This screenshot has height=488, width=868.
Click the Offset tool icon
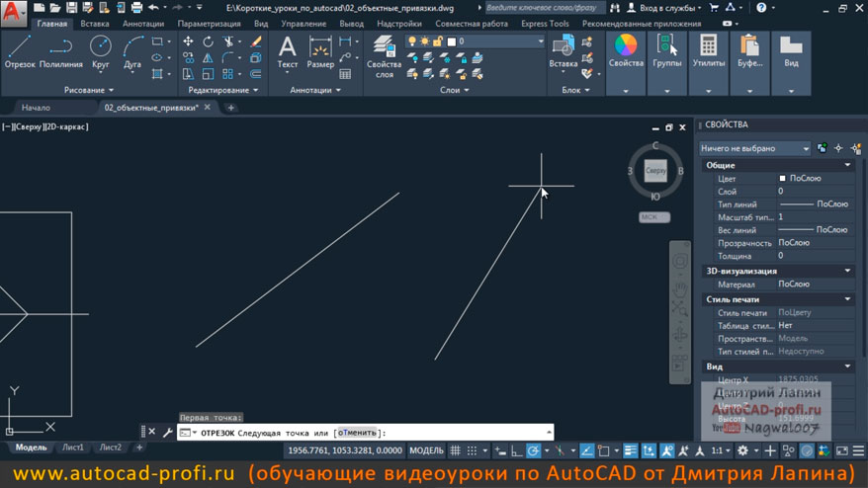tap(256, 73)
